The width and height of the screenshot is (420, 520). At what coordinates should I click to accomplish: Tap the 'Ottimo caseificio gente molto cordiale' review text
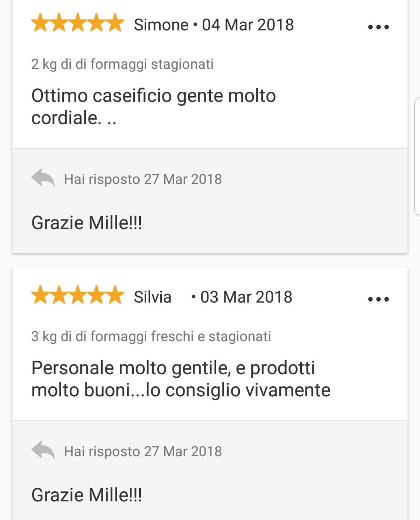click(x=153, y=106)
